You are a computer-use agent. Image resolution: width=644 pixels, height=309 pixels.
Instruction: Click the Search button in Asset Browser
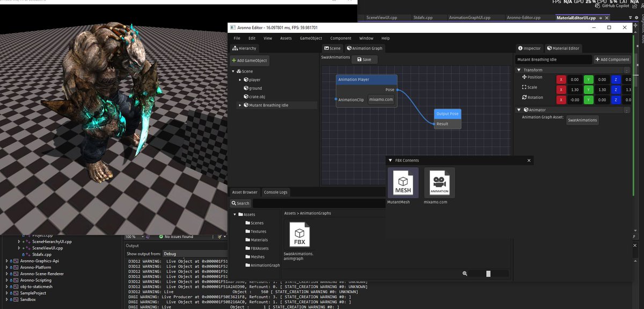240,203
